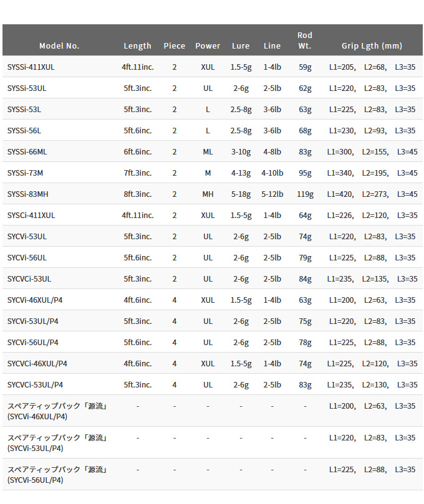Click the Rod Wt. column header
Image resolution: width=424 pixels, height=504 pixels.
(305, 40)
